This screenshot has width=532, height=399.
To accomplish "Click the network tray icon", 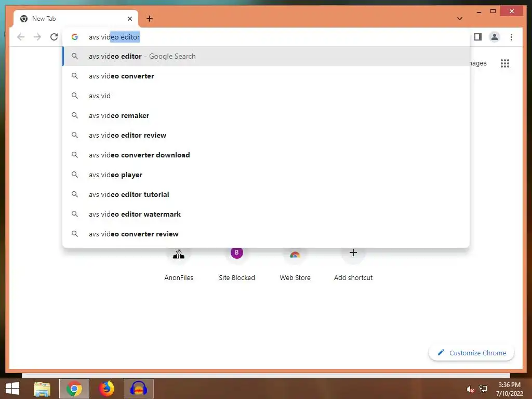I will (x=483, y=389).
